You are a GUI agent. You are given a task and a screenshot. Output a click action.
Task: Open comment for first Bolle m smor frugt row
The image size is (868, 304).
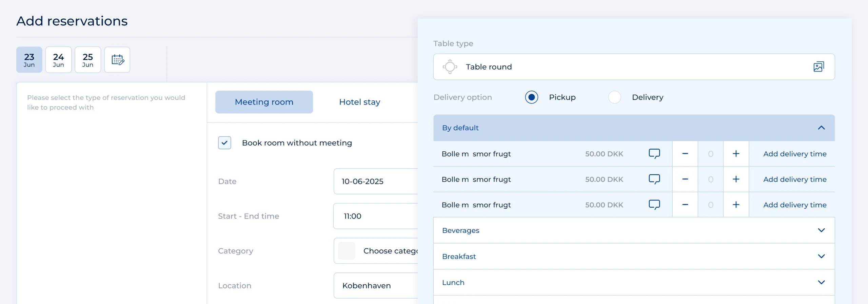(654, 154)
